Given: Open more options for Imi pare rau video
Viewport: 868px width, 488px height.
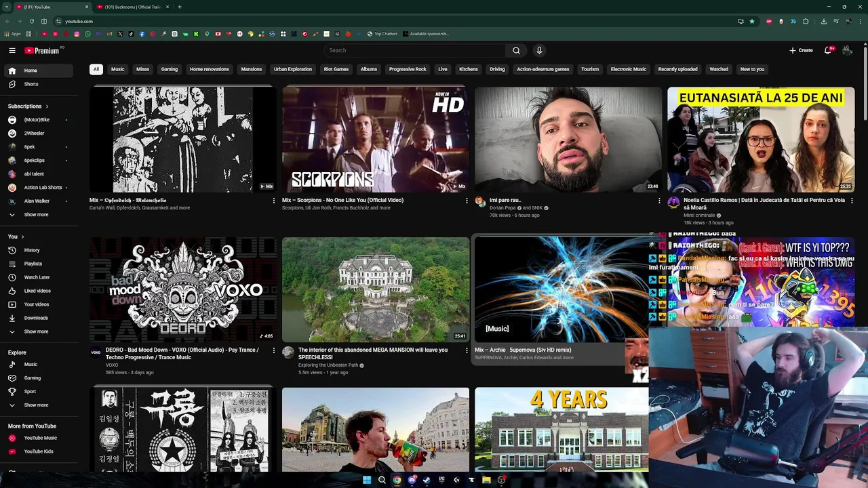Looking at the screenshot, I should [x=659, y=201].
